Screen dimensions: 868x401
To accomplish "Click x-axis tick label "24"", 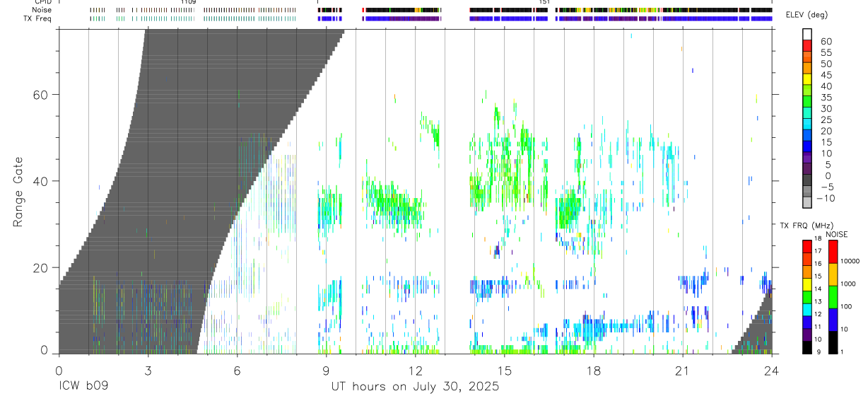I will (x=771, y=370).
